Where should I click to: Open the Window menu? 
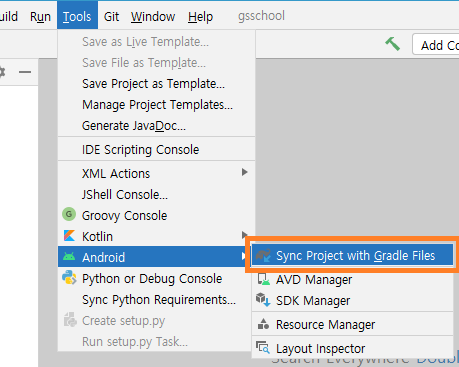153,16
